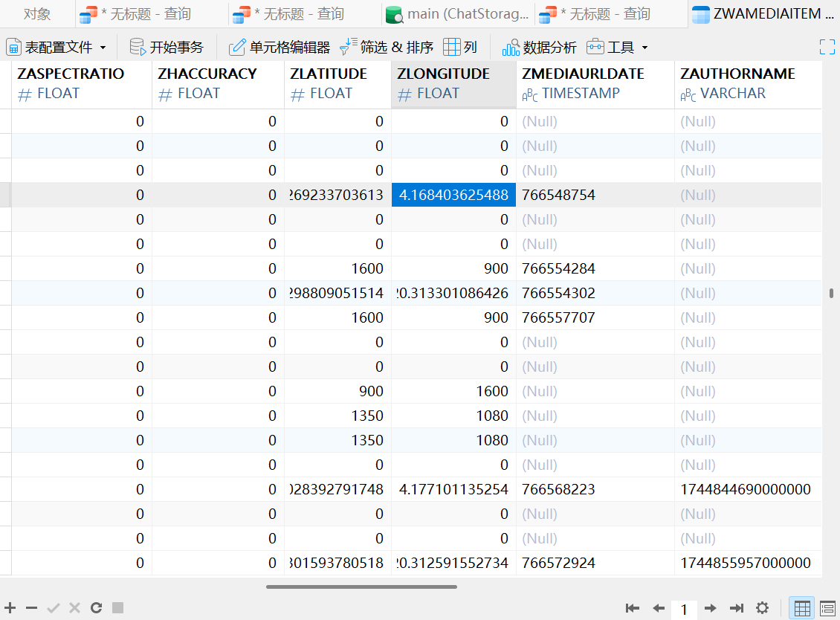Image resolution: width=840 pixels, height=620 pixels.
Task: Switch to form view
Action: click(x=827, y=608)
